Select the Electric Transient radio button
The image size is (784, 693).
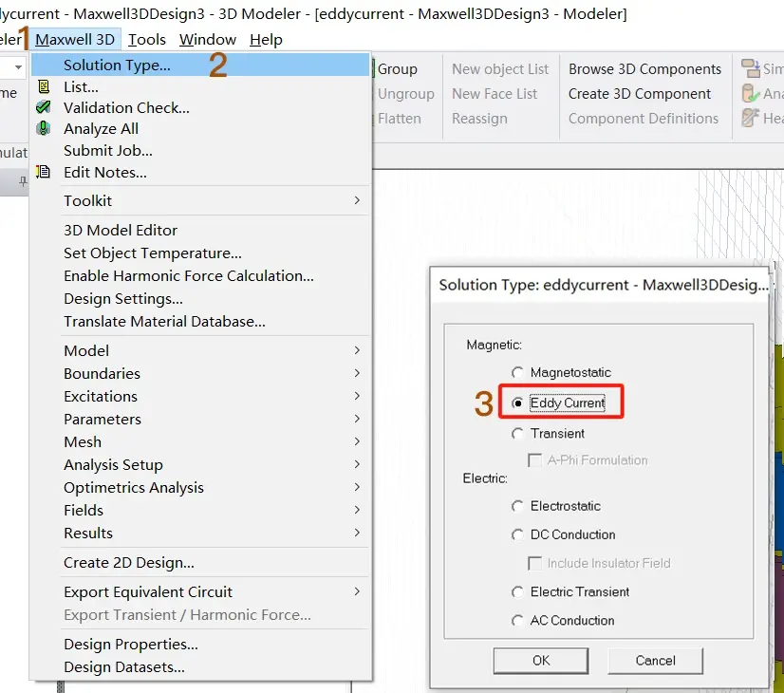517,592
